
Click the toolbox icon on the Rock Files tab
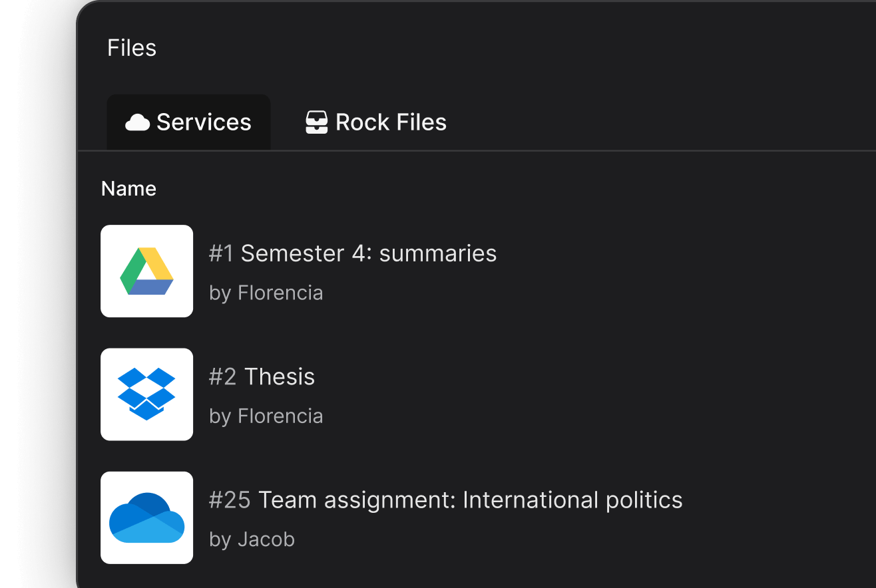pos(316,122)
